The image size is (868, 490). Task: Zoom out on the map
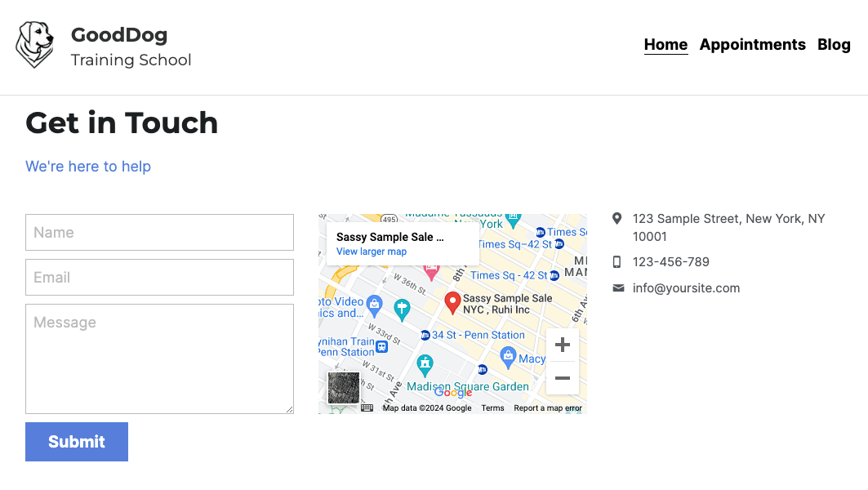click(562, 378)
